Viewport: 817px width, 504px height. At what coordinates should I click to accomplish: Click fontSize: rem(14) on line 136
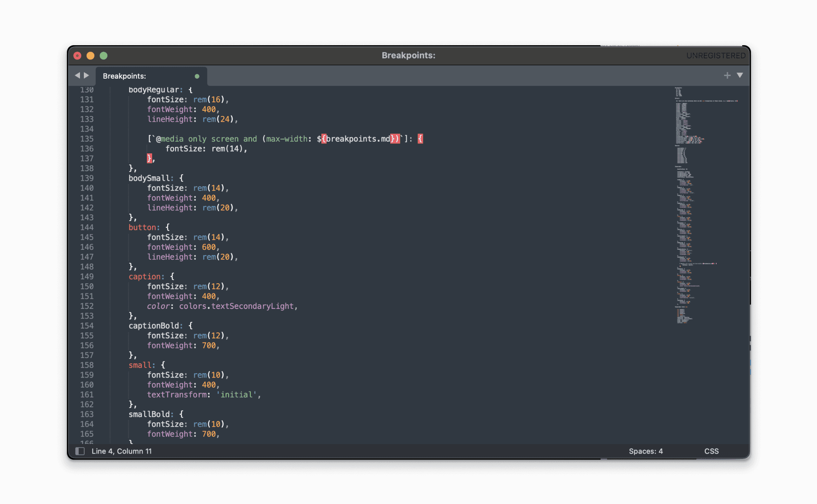point(204,149)
